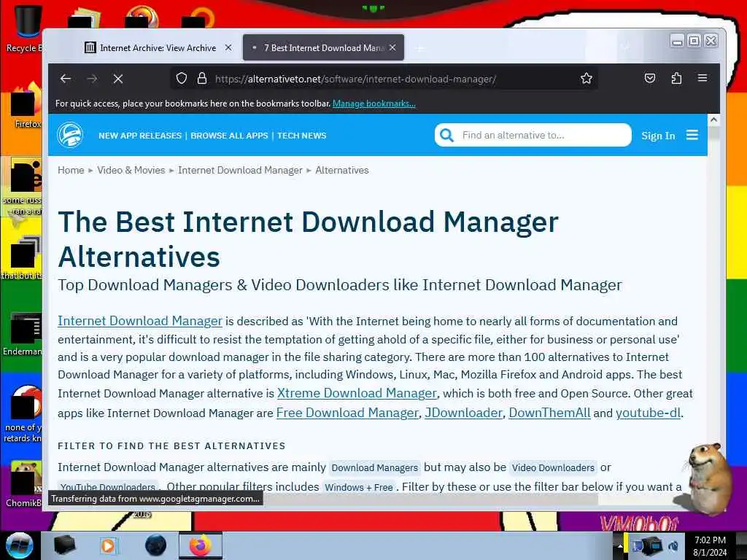This screenshot has height=560, width=747.
Task: Open BROWSE ALL APPS menu item
Action: click(x=229, y=136)
